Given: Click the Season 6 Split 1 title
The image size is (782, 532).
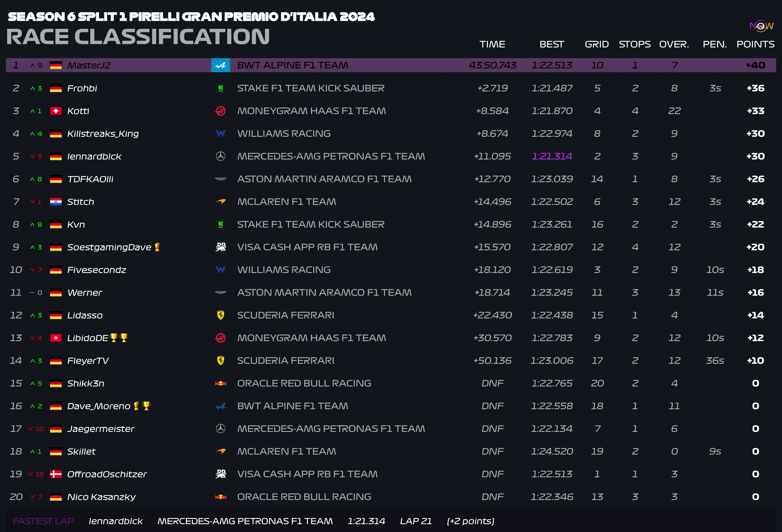Looking at the screenshot, I should tap(191, 17).
